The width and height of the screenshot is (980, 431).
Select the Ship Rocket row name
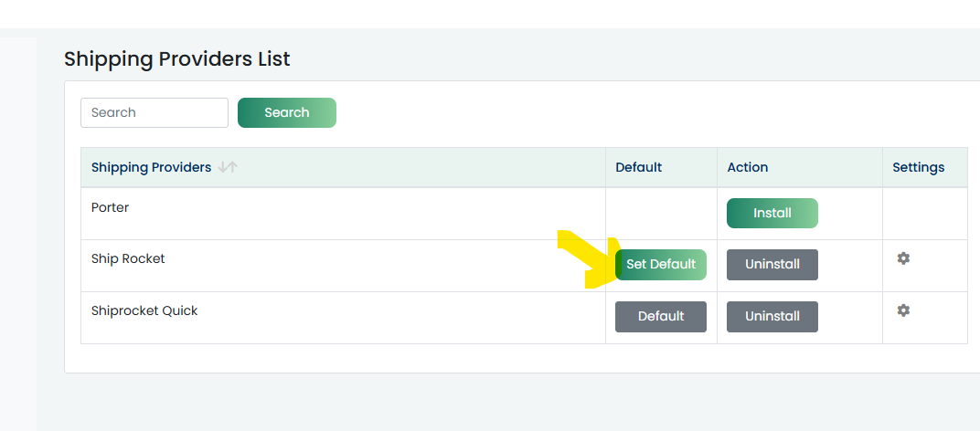128,258
